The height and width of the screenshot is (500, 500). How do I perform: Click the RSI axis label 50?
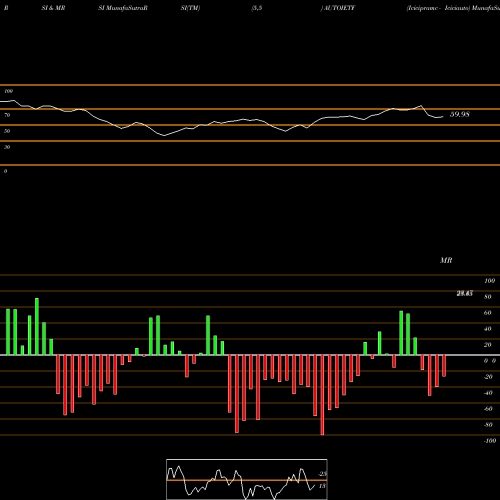[7, 131]
